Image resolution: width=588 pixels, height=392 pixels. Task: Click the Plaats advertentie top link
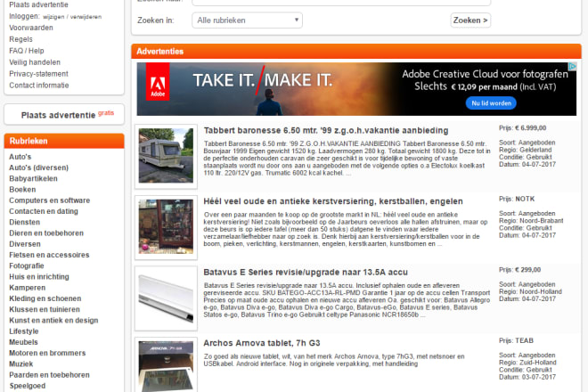[x=38, y=4]
